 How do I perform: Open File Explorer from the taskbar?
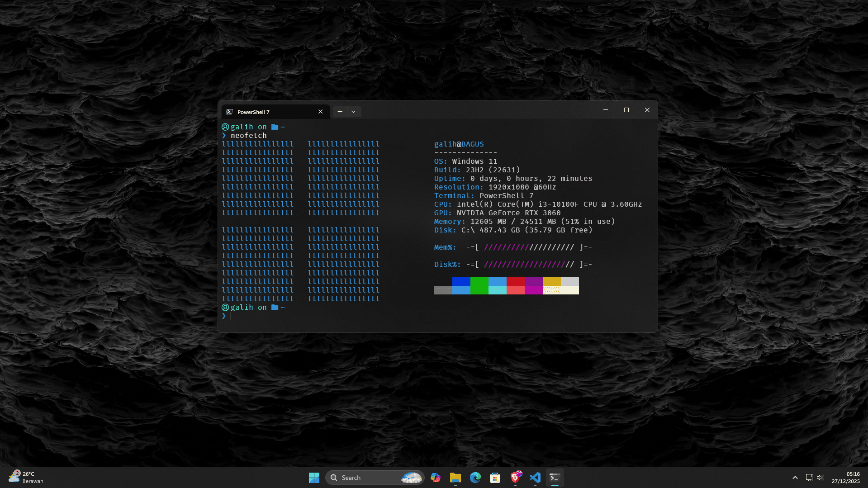[x=455, y=478]
